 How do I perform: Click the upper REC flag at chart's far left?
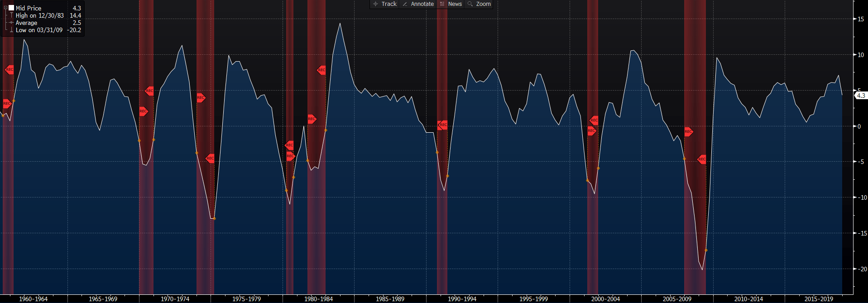tap(10, 70)
